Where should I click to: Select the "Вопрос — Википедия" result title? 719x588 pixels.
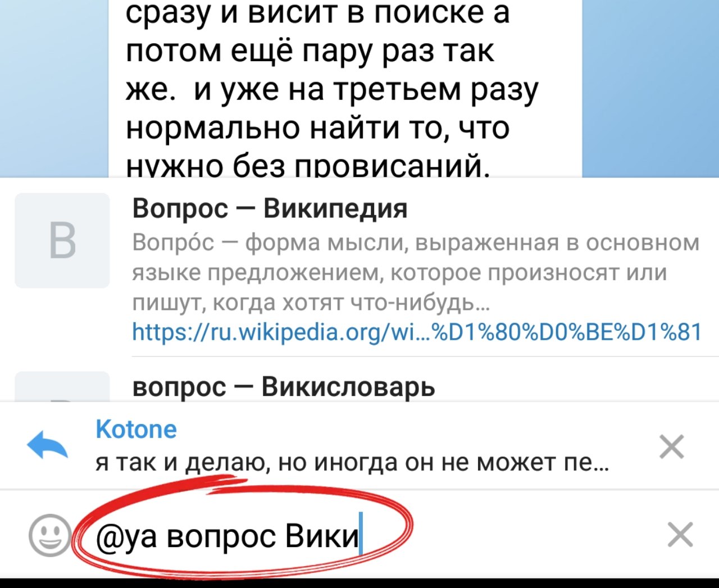[270, 209]
